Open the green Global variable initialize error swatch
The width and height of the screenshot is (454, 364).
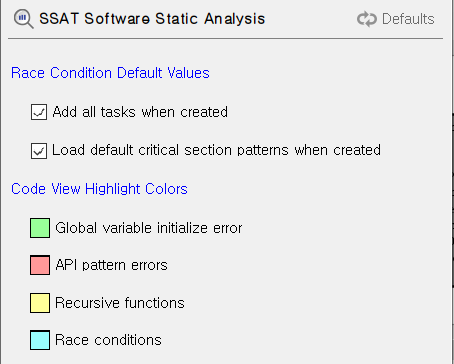tap(40, 228)
